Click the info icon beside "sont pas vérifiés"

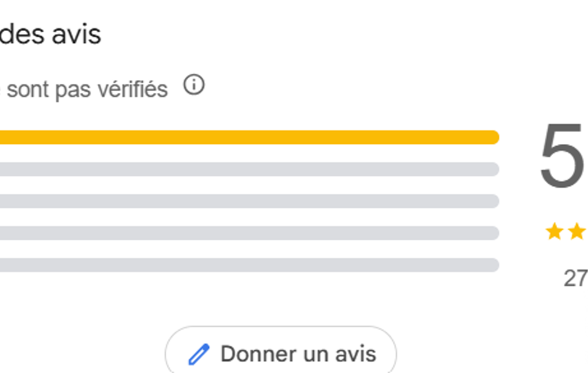pyautogui.click(x=194, y=84)
